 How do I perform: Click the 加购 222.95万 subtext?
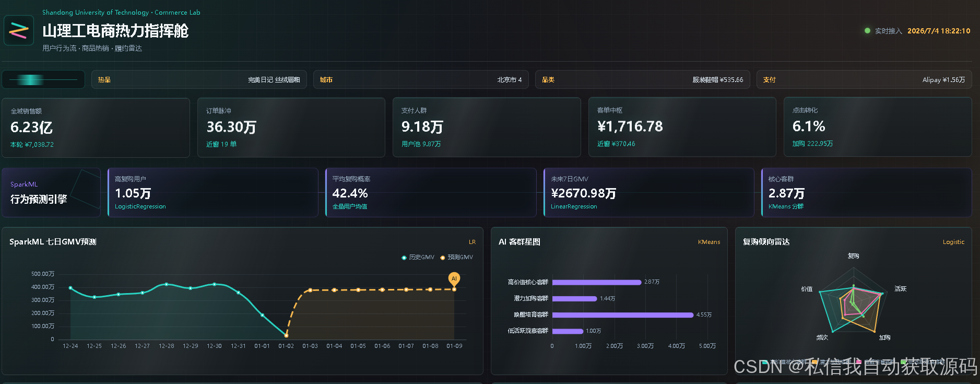812,144
